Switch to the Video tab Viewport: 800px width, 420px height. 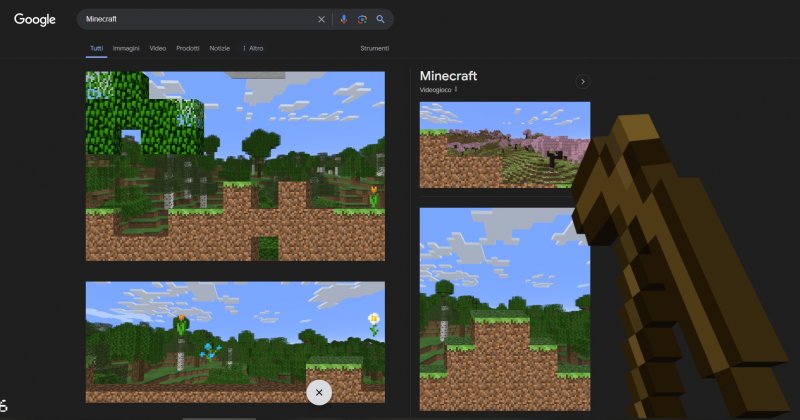point(158,48)
